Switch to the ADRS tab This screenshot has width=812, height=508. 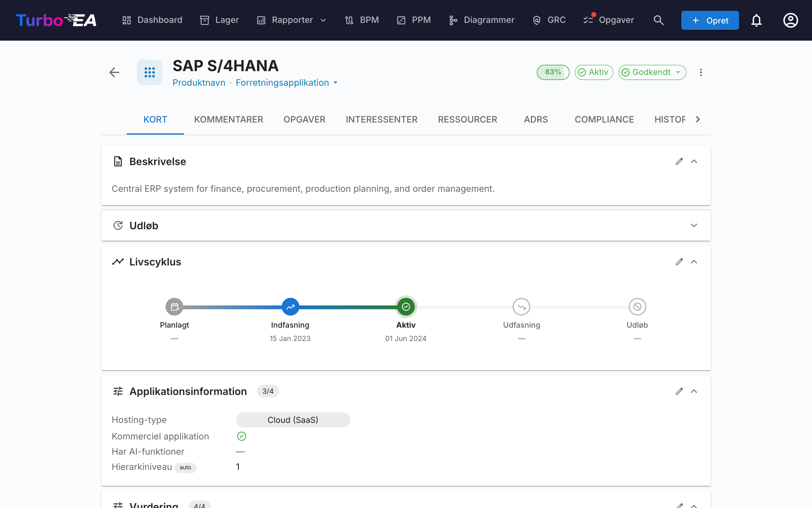pyautogui.click(x=536, y=120)
